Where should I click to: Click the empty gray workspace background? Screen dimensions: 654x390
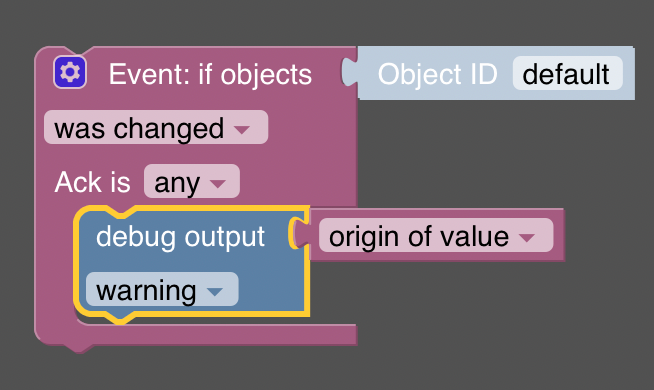point(501,325)
